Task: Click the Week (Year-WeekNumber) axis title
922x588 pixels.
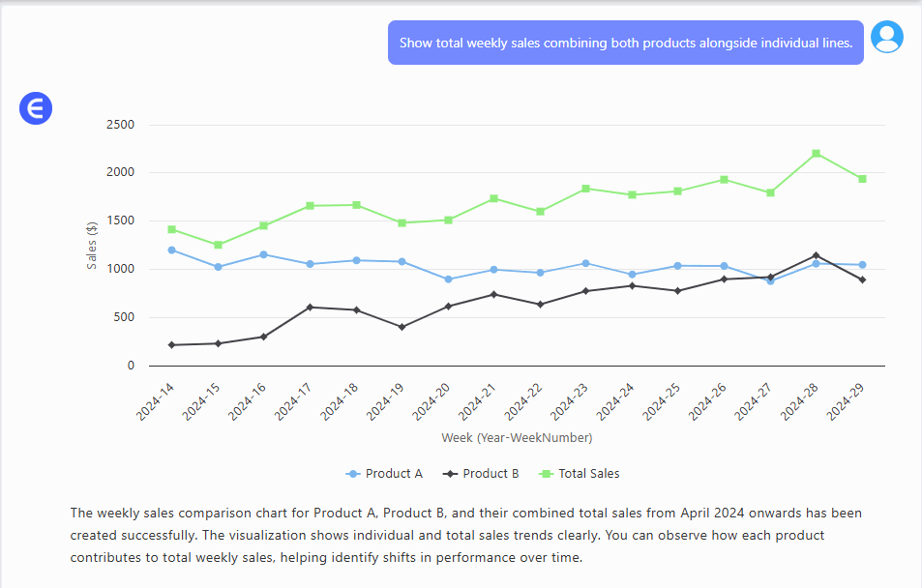Action: click(x=517, y=438)
